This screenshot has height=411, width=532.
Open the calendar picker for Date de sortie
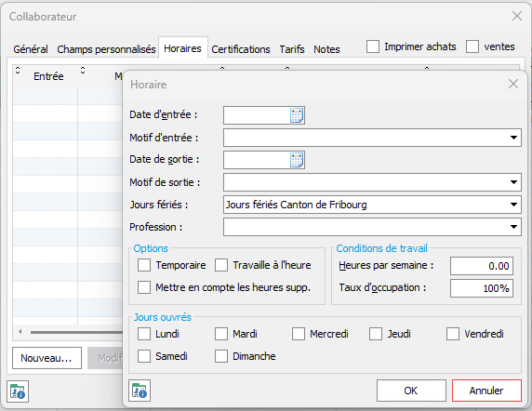[x=297, y=160]
